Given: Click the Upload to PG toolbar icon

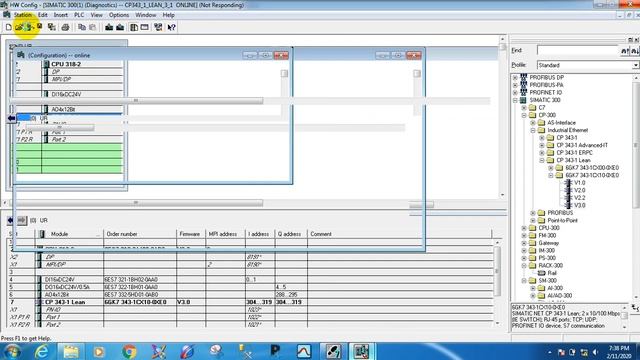Looking at the screenshot, I should [120, 27].
